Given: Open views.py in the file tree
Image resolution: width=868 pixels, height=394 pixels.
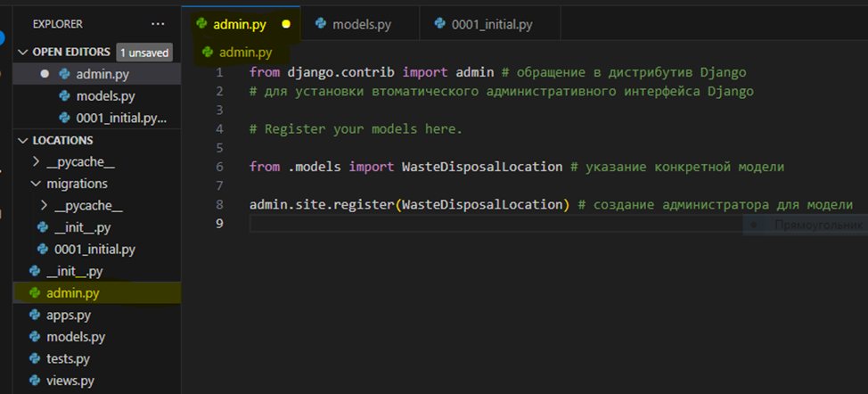Looking at the screenshot, I should pos(70,381).
